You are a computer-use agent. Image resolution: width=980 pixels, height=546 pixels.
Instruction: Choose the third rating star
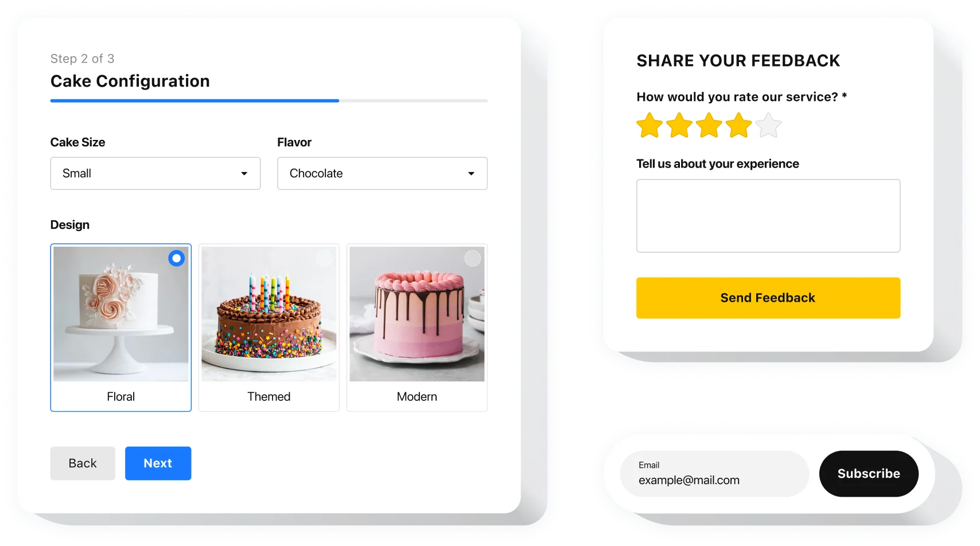(709, 126)
